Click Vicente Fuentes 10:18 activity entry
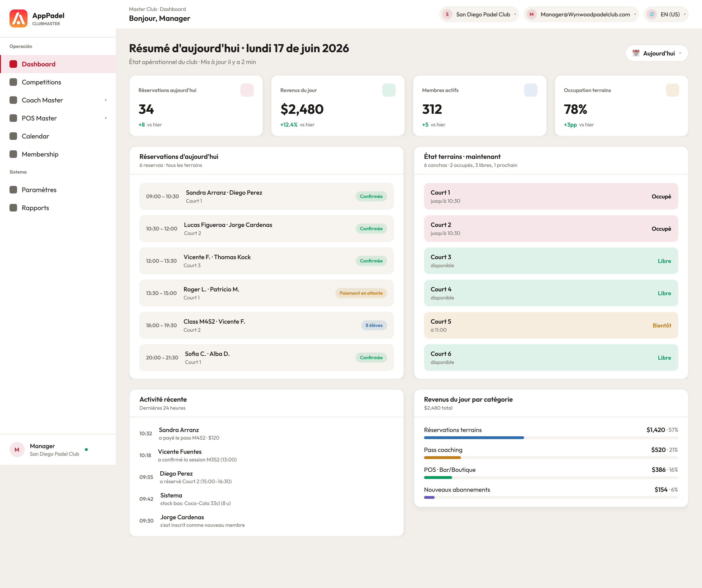Viewport: 702px width, 588px height. pyautogui.click(x=266, y=455)
